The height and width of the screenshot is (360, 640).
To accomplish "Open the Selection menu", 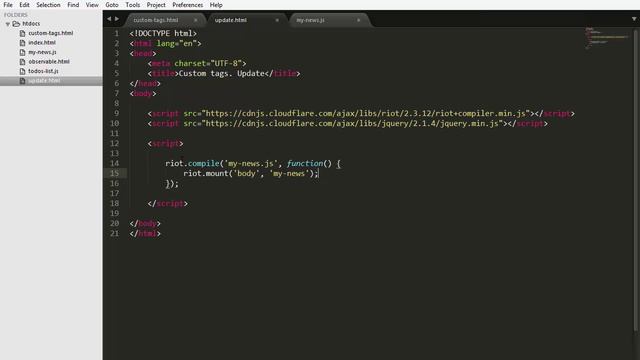I will coord(48,5).
